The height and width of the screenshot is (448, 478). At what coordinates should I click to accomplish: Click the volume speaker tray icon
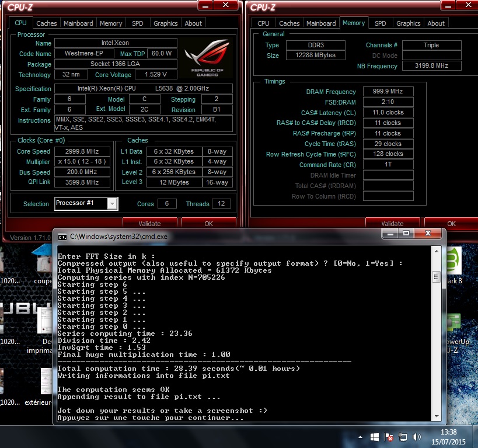[416, 437]
